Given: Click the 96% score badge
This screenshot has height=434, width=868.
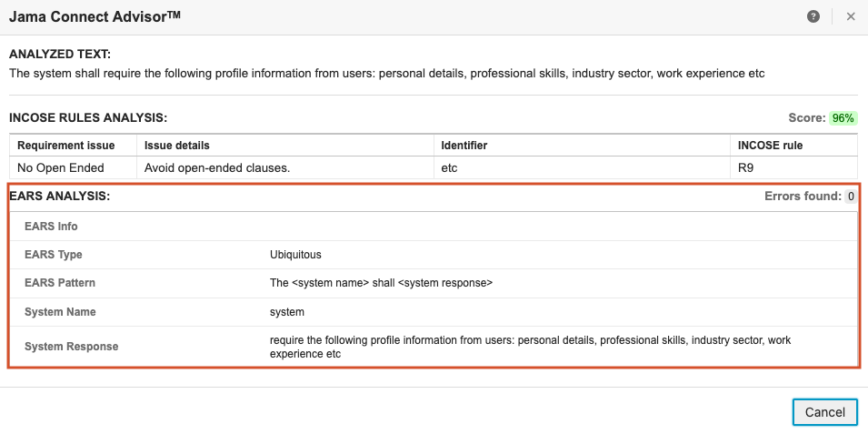Looking at the screenshot, I should [x=843, y=118].
